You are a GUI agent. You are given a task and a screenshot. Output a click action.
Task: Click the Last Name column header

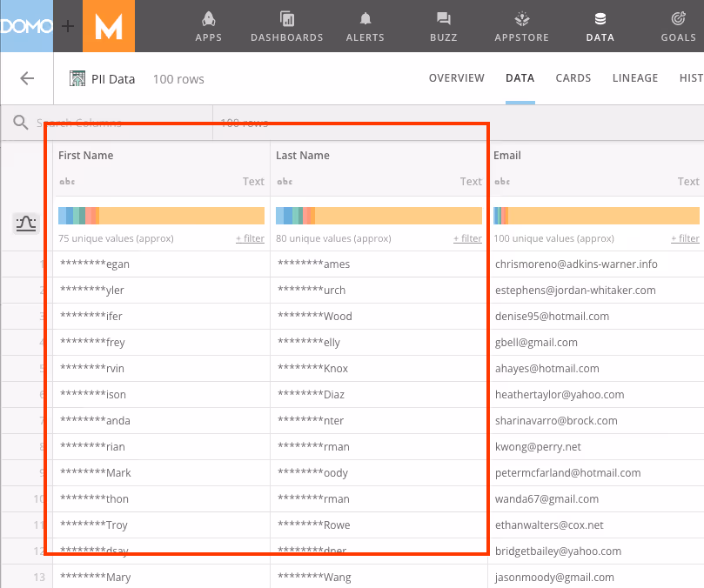pos(303,156)
